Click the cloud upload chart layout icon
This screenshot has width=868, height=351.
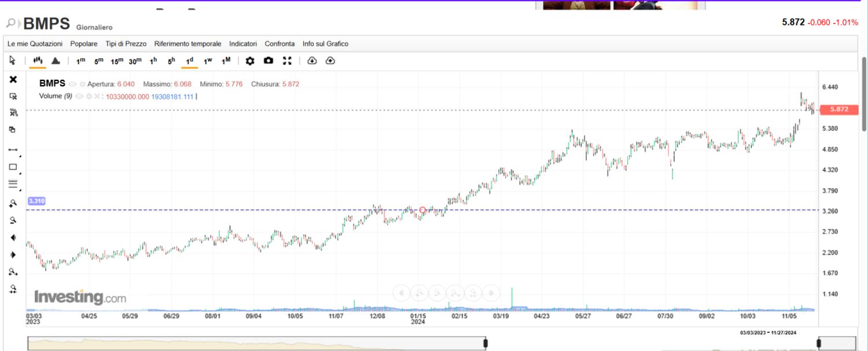pyautogui.click(x=330, y=61)
